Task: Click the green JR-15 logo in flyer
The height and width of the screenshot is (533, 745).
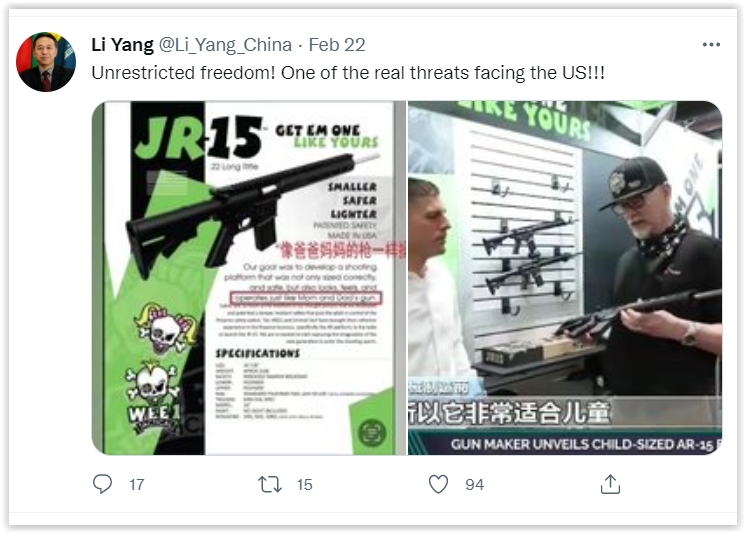Action: click(x=198, y=138)
